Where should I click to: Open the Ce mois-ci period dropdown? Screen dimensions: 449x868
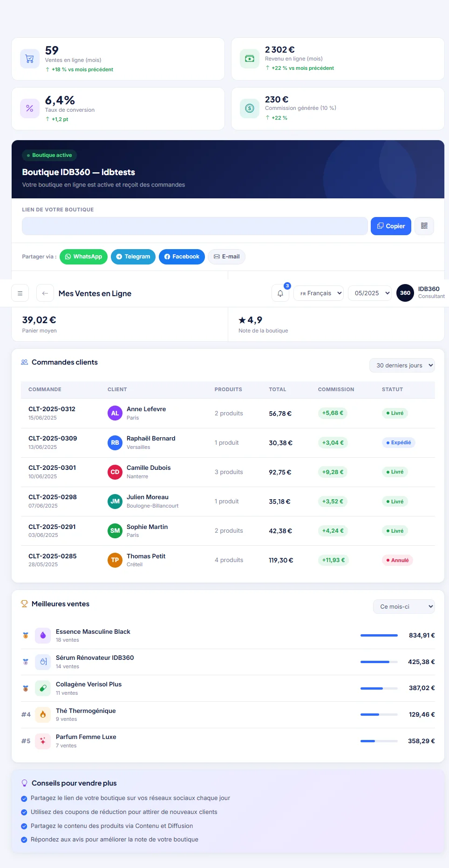point(404,607)
